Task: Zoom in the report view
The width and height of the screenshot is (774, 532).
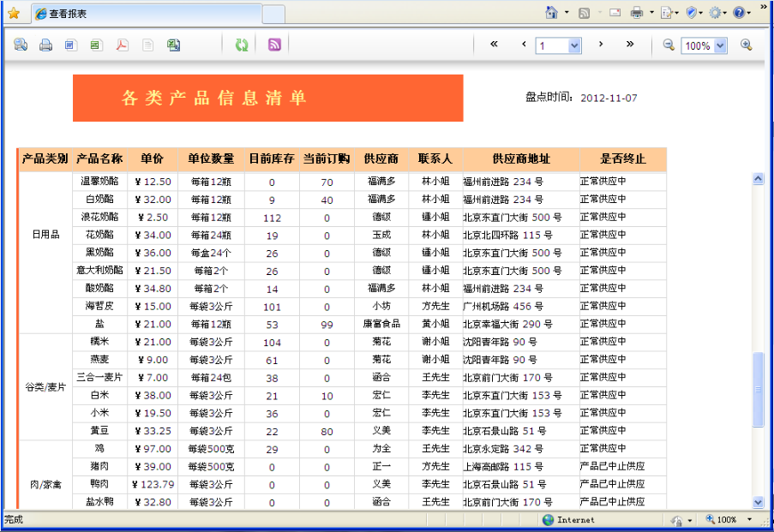Action: 747,45
